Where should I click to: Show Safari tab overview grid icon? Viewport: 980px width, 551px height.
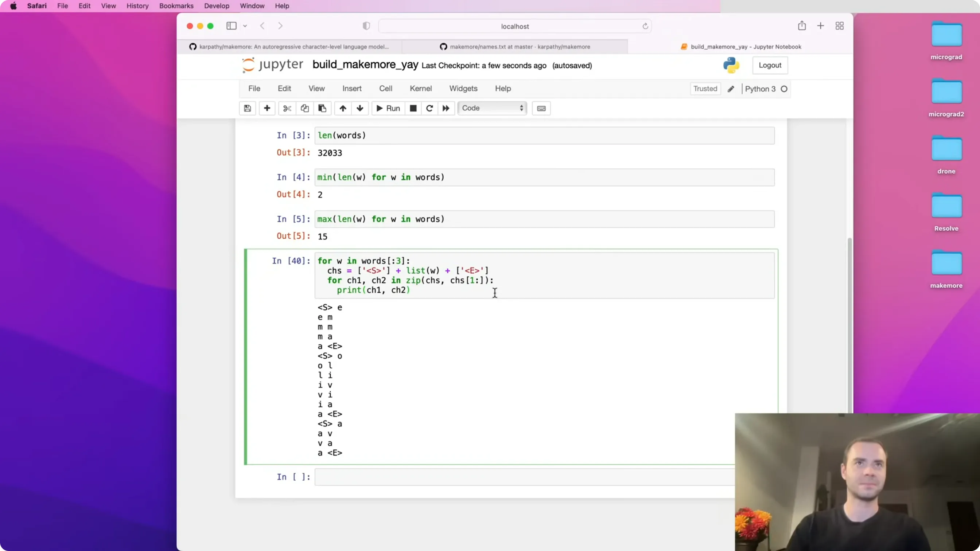[x=840, y=26]
